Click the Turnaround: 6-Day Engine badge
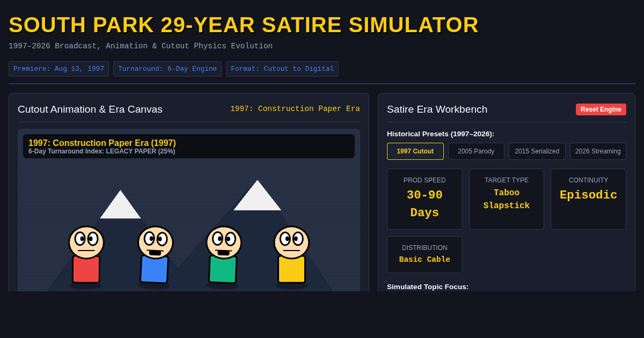Screen dimensions: 644x338 coord(167,69)
